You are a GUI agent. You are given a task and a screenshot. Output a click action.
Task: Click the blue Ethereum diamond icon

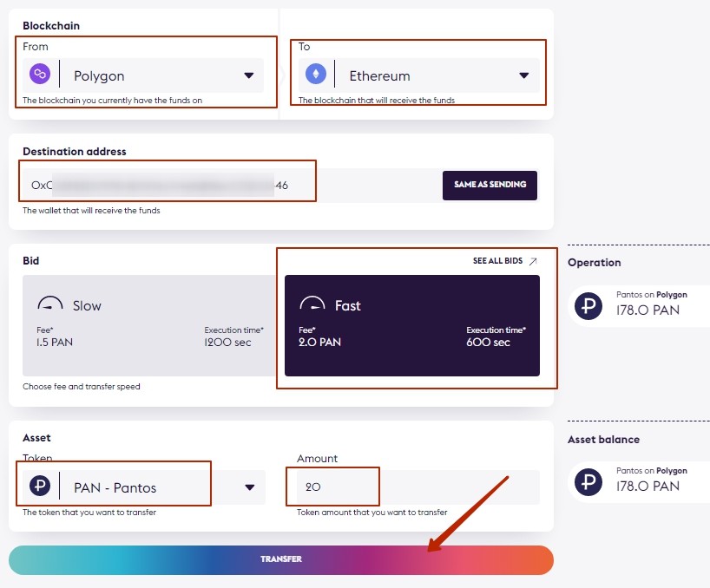[316, 74]
